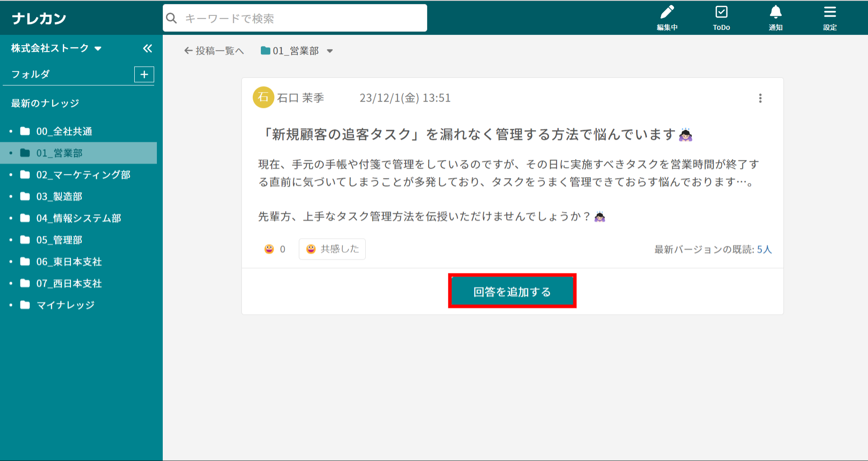The width and height of the screenshot is (868, 461).
Task: Click the emoji reaction count icon
Action: [269, 249]
